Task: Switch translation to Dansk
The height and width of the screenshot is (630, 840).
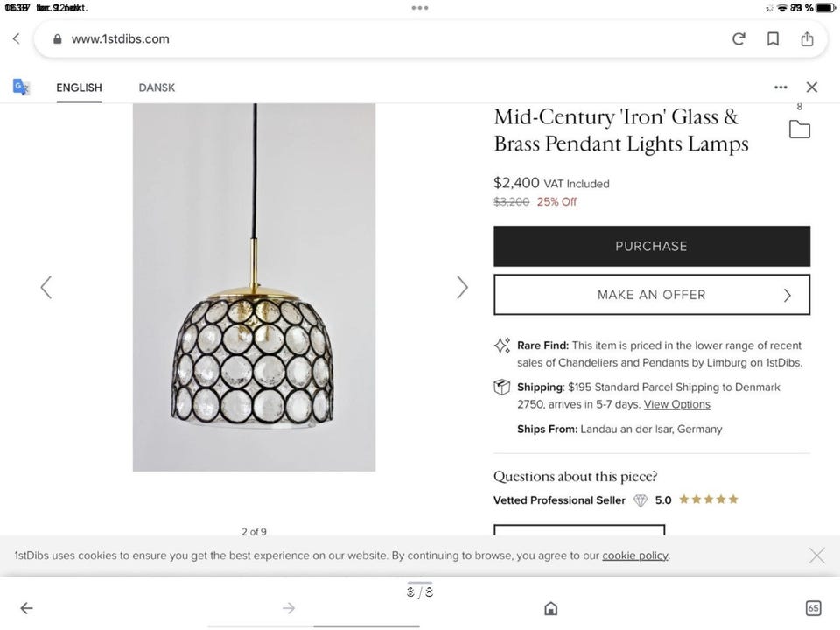Action: 157,87
